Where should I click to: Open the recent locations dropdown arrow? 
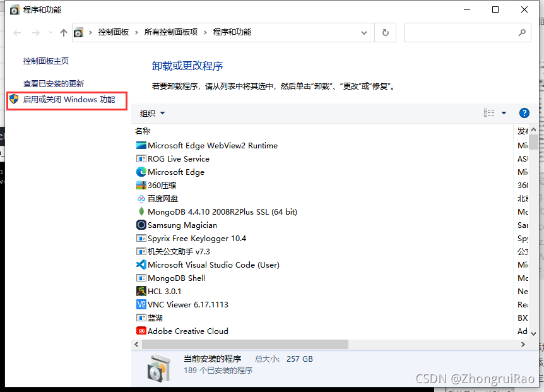coord(50,33)
